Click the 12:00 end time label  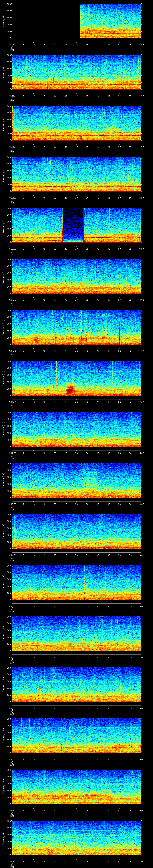[x=141, y=402]
